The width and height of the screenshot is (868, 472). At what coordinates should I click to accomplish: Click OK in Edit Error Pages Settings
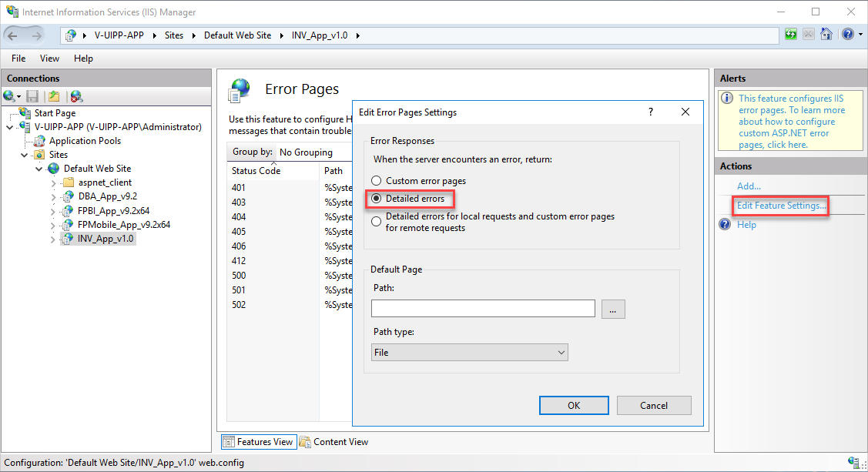tap(574, 405)
